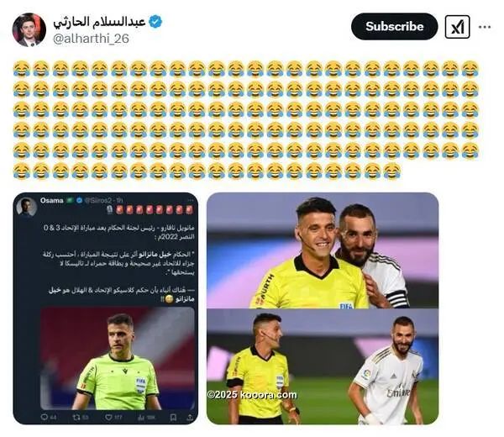504x437 pixels.
Task: Open the Grok xI icon
Action: pos(457,27)
